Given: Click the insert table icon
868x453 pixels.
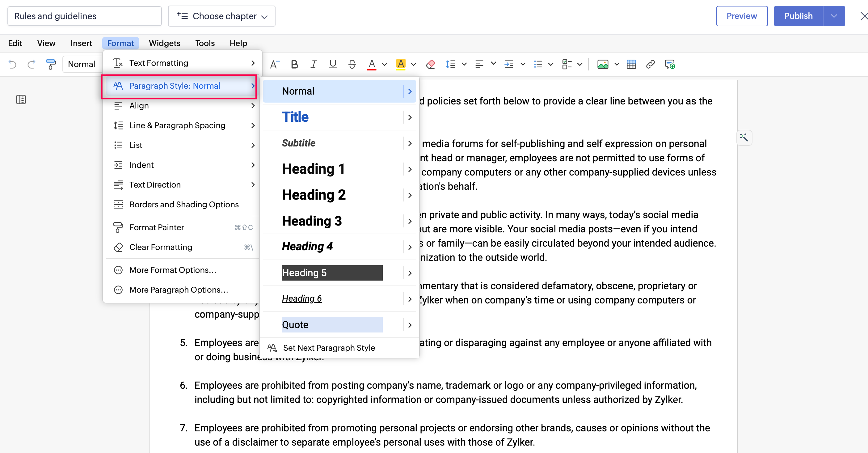Looking at the screenshot, I should coord(631,64).
